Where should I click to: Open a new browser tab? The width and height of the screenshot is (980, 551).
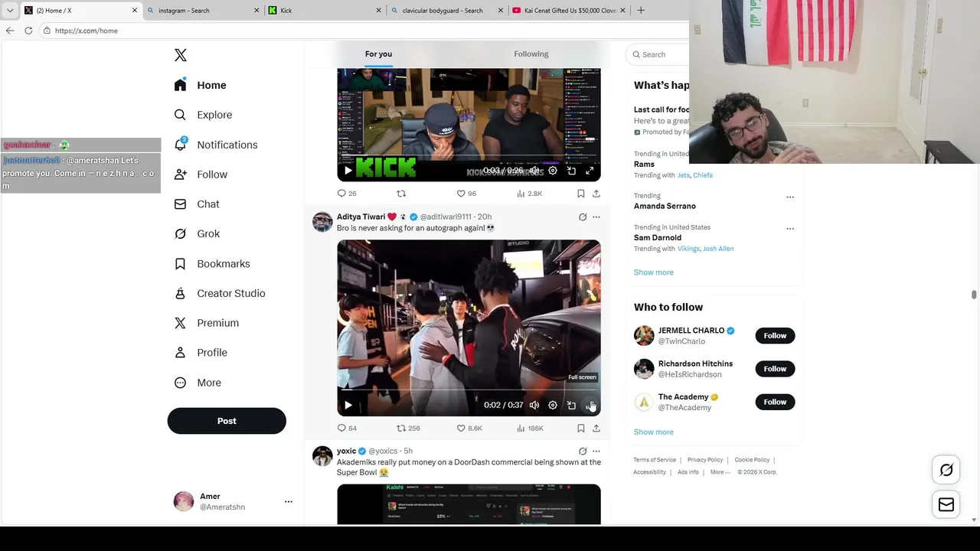[x=641, y=10]
